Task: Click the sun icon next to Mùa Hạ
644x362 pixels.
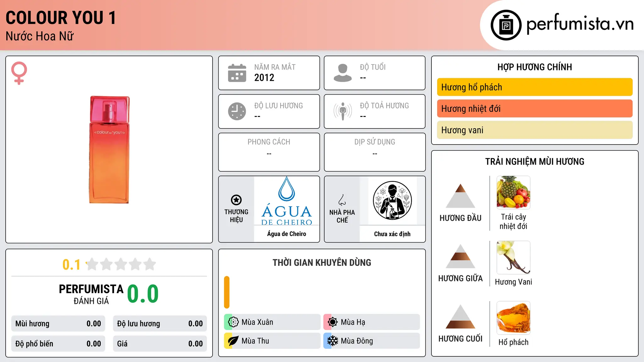Action: point(333,322)
